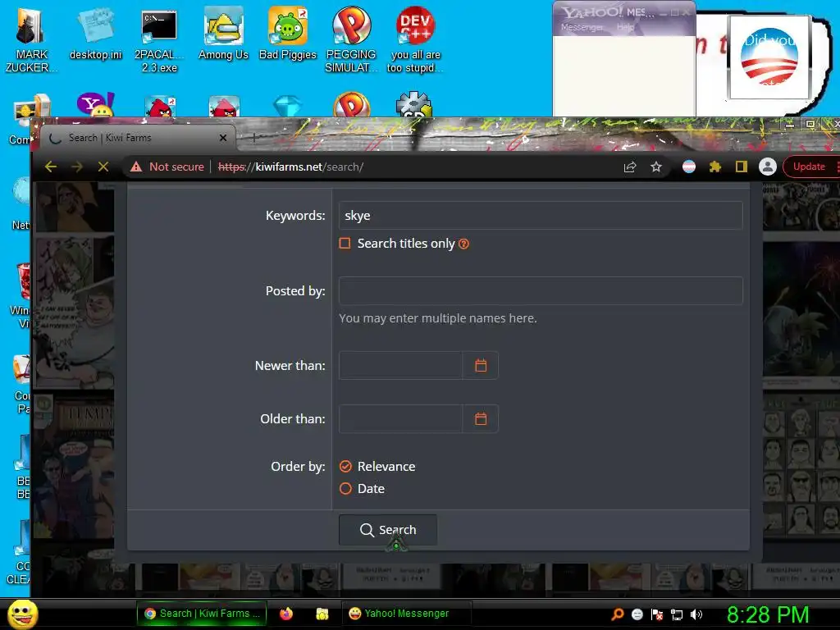840x630 pixels.
Task: Click the smiley Start button
Action: click(23, 614)
